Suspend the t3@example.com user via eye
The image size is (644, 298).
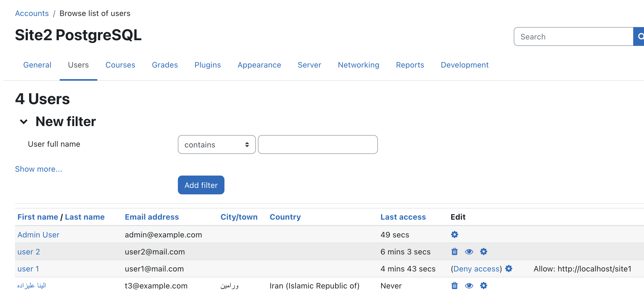(469, 286)
